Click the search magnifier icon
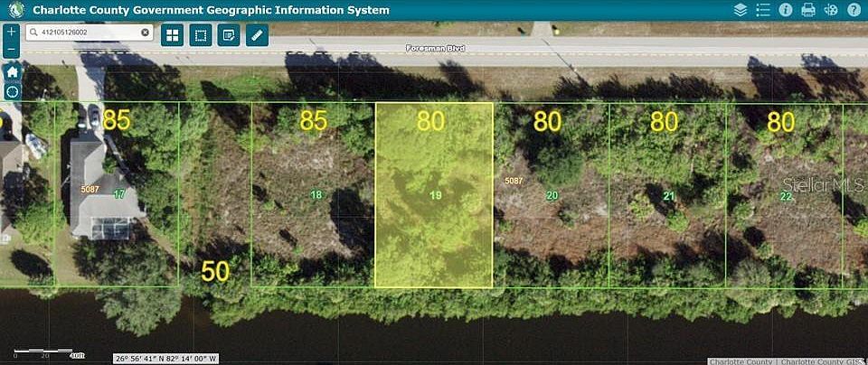The height and width of the screenshot is (365, 868). point(33,33)
